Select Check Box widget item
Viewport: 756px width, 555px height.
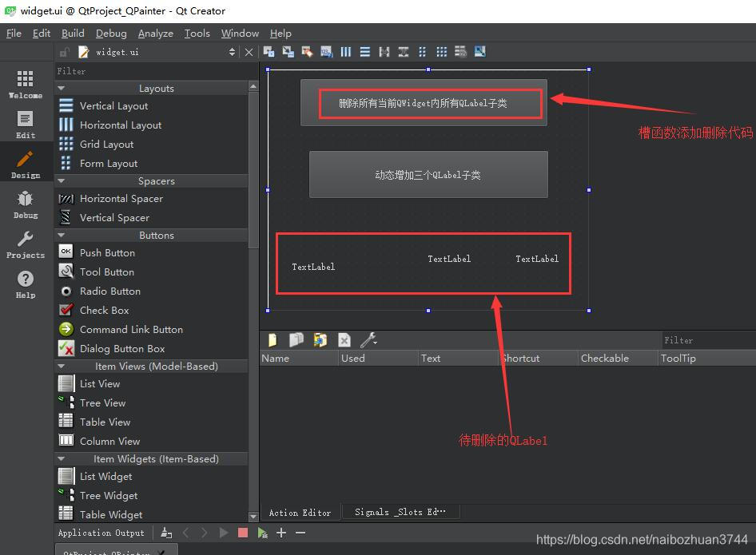[104, 311]
